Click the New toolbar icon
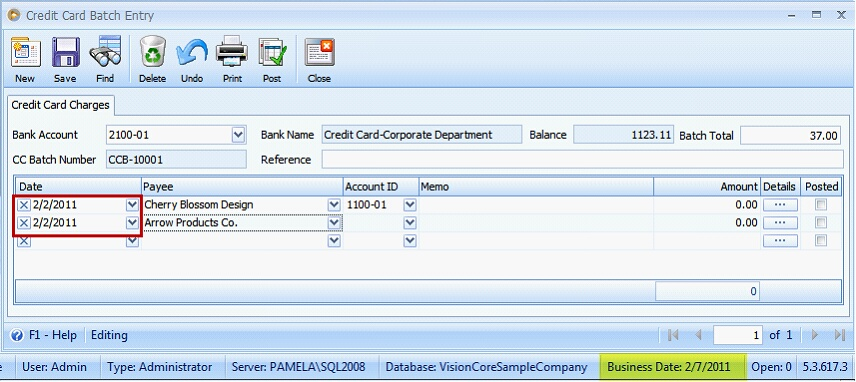 pyautogui.click(x=25, y=53)
